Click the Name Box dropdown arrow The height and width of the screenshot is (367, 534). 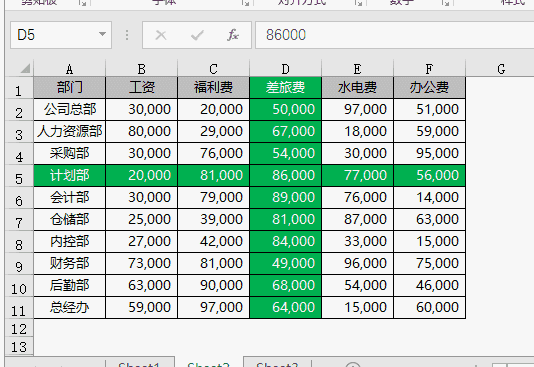coord(102,34)
